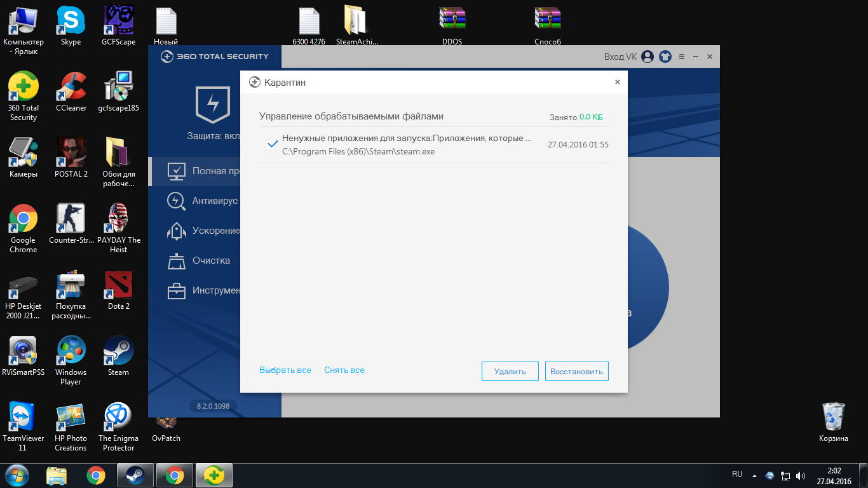Open the volume speaker tray icon

pyautogui.click(x=801, y=475)
